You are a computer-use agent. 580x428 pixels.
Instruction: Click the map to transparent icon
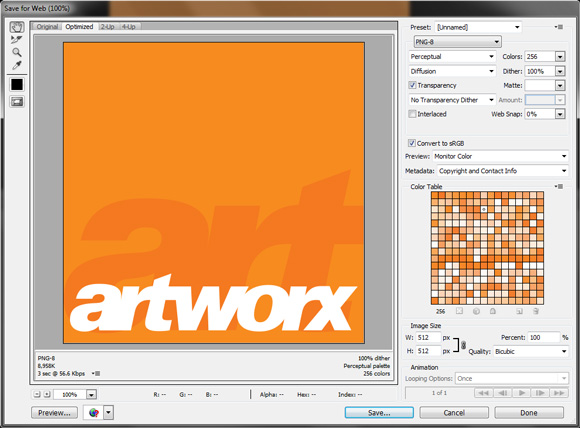click(459, 311)
